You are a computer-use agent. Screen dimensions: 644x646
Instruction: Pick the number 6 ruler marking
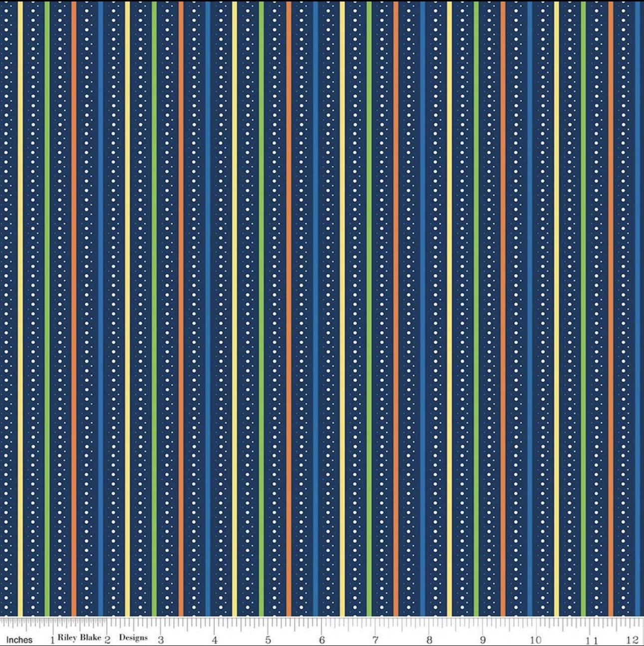coord(322,640)
